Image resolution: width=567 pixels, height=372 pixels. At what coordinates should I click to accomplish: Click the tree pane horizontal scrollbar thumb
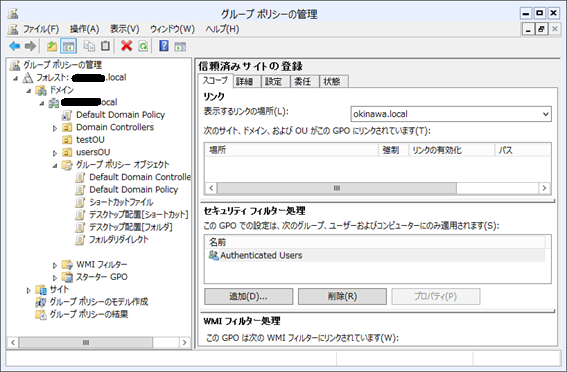point(86,342)
